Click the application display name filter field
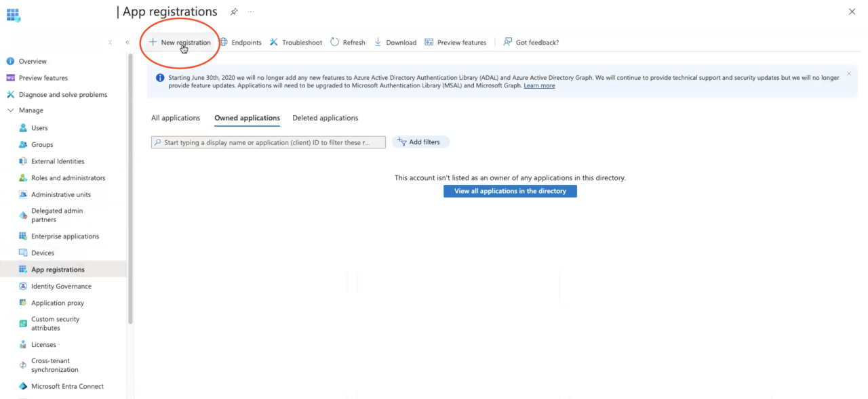868x399 pixels. pos(268,142)
